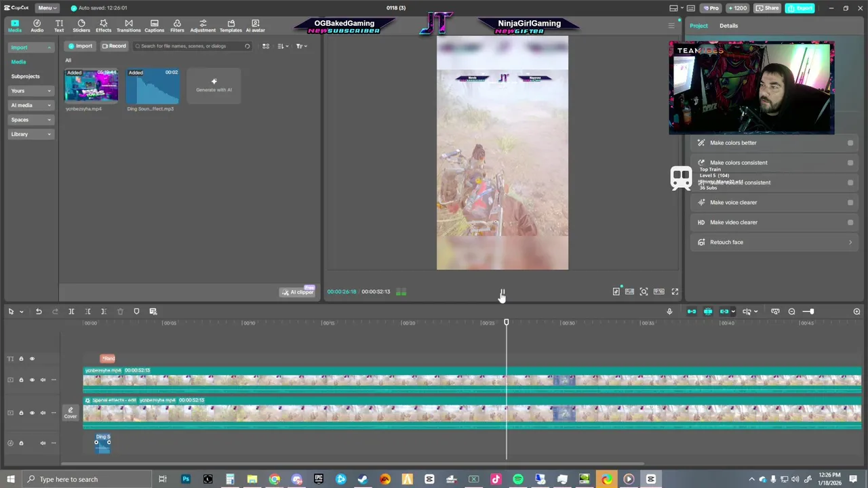Image resolution: width=868 pixels, height=488 pixels.
Task: Open the Audio panel tab
Action: [x=37, y=26]
